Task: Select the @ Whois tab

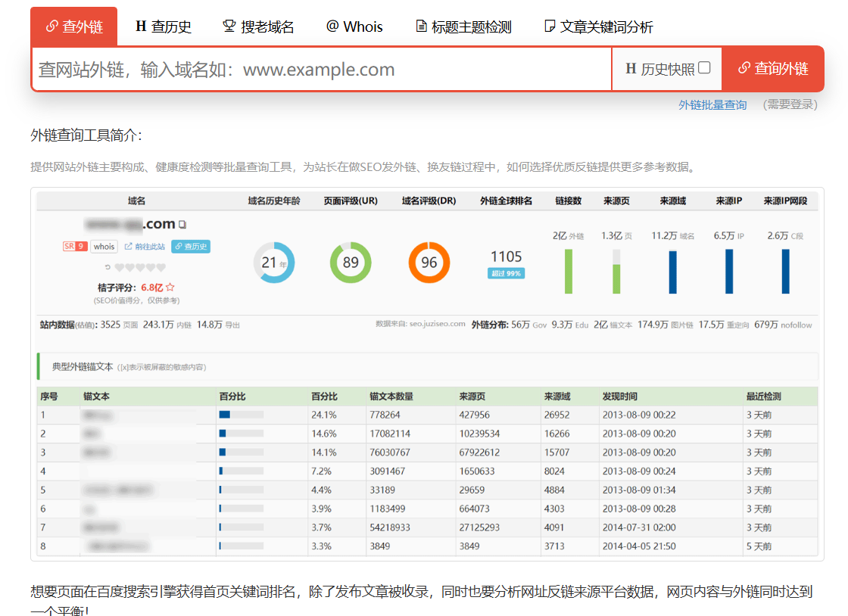Action: click(x=354, y=27)
